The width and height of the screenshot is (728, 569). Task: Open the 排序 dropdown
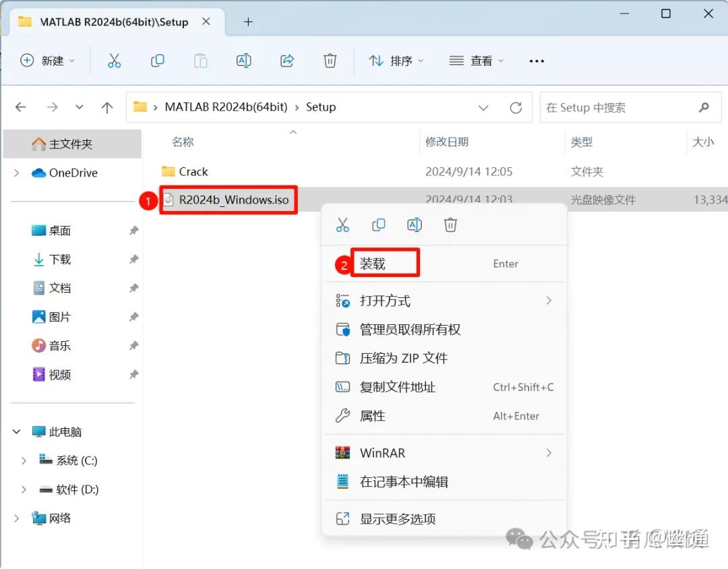click(395, 61)
